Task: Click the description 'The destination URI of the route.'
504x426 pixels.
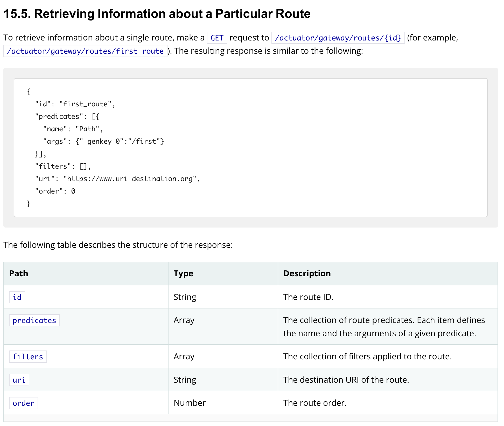Action: (x=346, y=380)
